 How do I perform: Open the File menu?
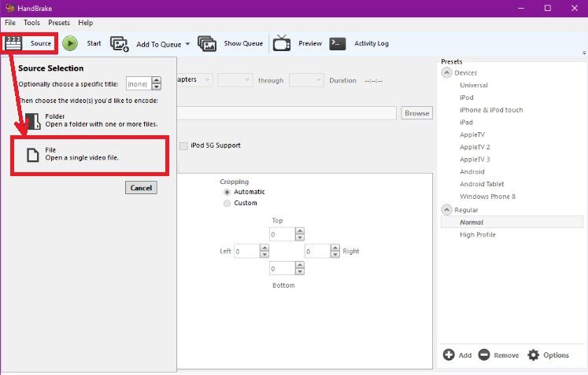pyautogui.click(x=10, y=23)
